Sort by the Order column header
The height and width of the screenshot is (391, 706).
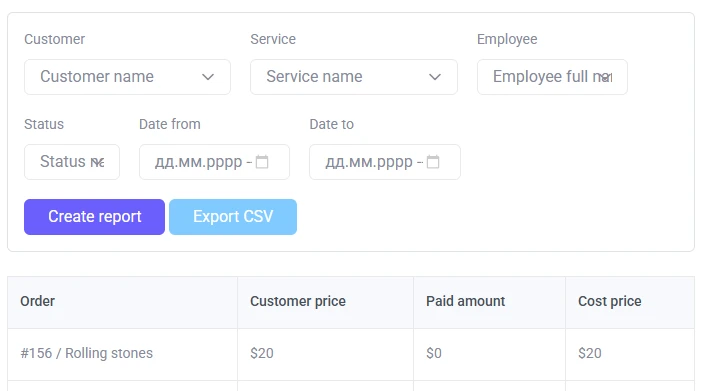(x=37, y=301)
